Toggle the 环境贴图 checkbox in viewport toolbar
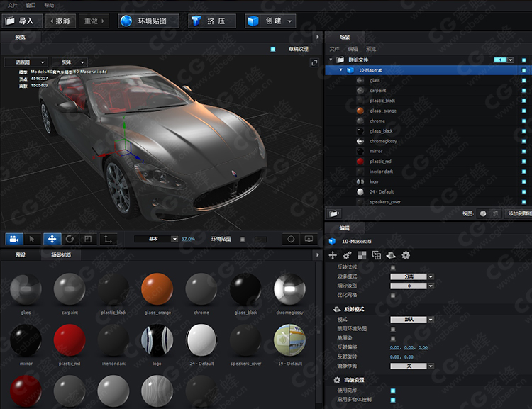 pyautogui.click(x=243, y=240)
